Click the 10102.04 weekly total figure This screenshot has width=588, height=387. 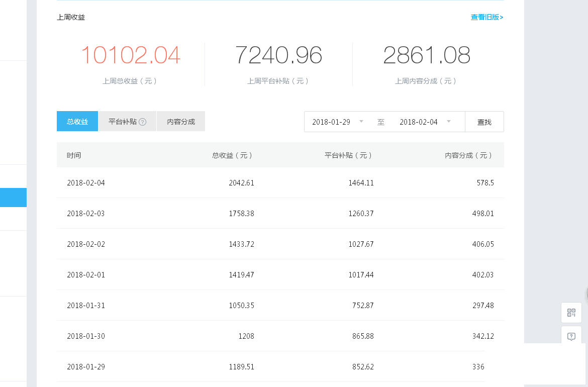[x=131, y=55]
